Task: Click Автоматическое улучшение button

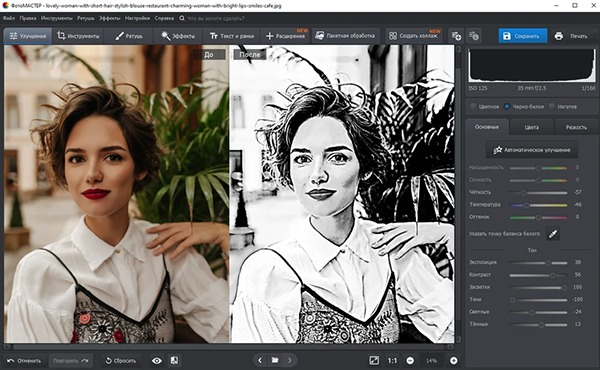Action: click(532, 150)
